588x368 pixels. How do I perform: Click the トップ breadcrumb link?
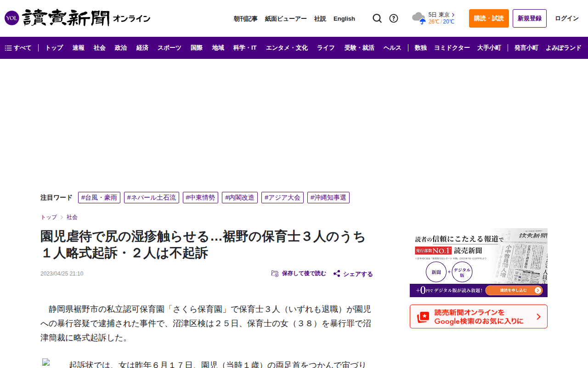pos(49,217)
